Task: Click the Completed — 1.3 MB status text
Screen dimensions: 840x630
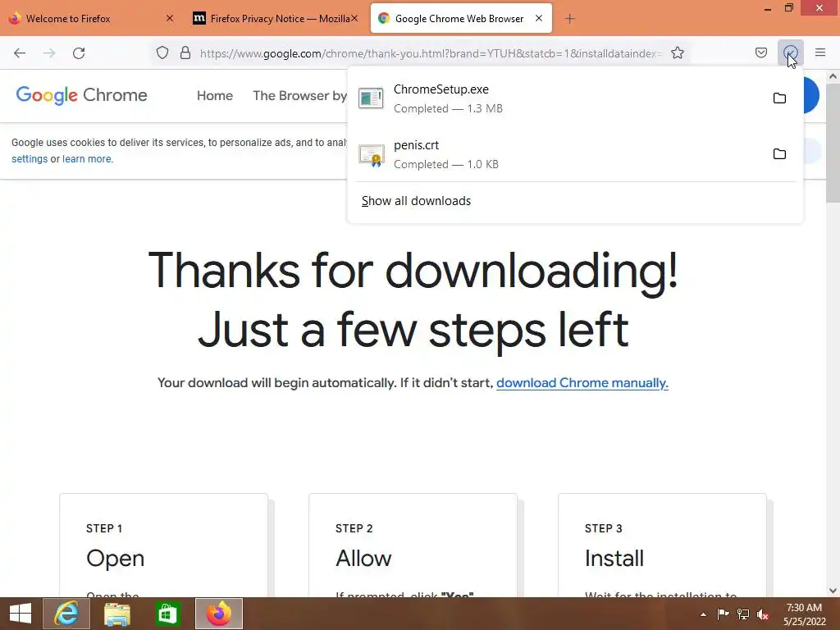Action: point(449,109)
